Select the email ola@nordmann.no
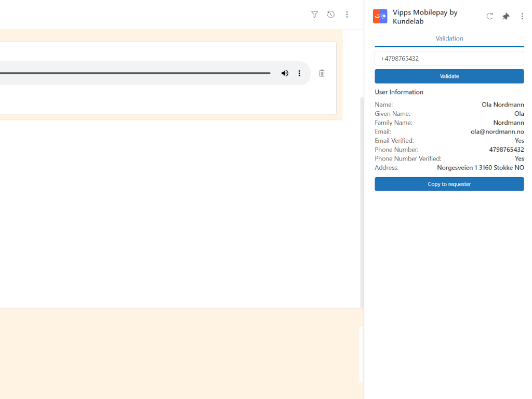Viewport: 532px width, 399px height. coord(497,131)
